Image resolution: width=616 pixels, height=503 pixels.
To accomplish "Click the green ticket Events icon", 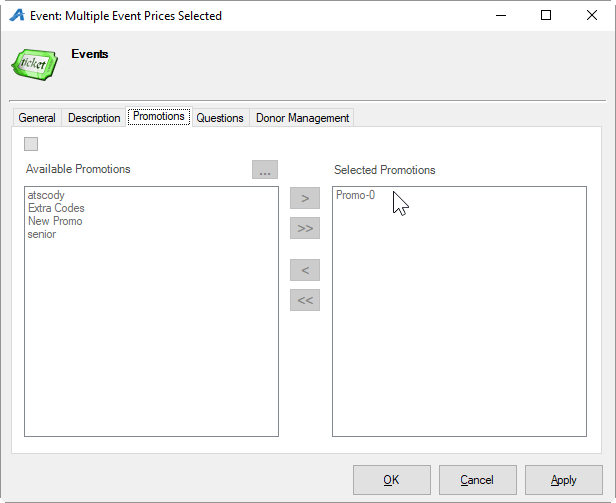I will 35,62.
